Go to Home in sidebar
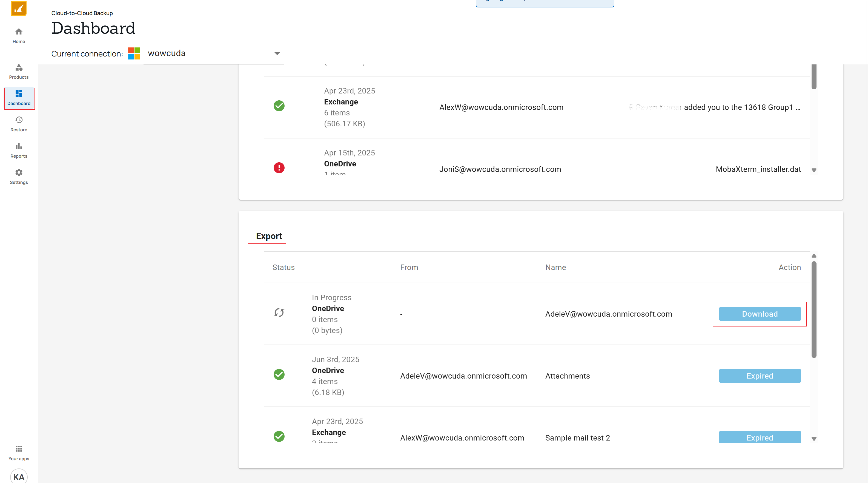The height and width of the screenshot is (483, 868). click(19, 36)
